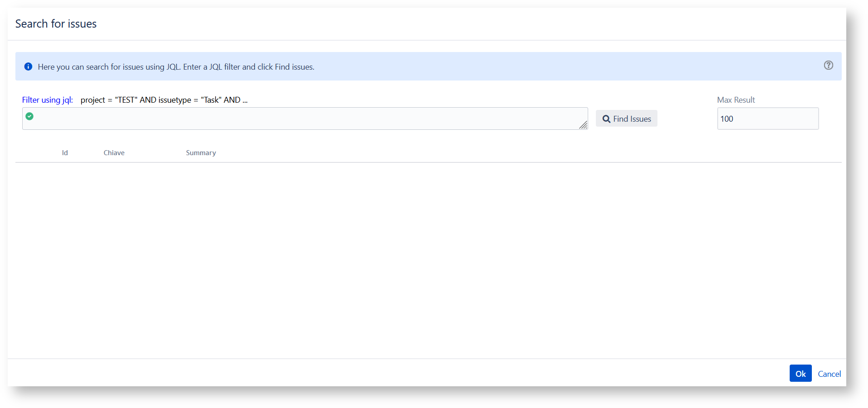Cancel the Search for issues dialog

[829, 374]
